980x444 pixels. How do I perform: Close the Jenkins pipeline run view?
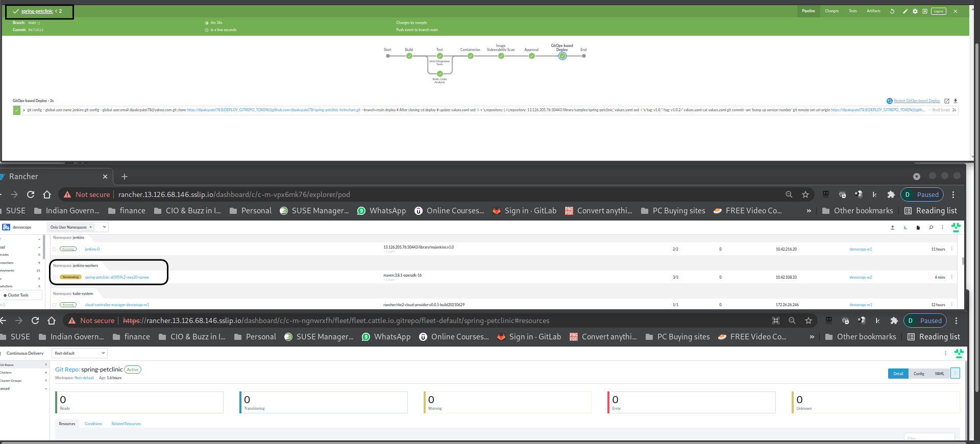pos(955,11)
